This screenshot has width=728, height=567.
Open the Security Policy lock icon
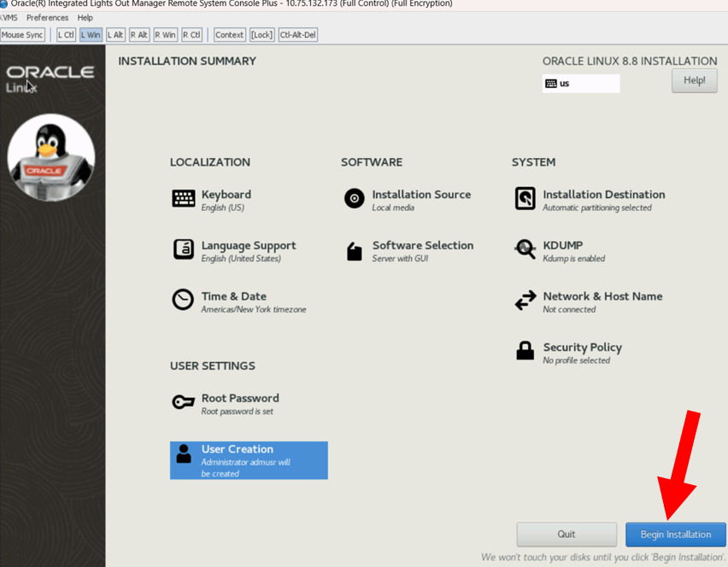click(x=525, y=351)
